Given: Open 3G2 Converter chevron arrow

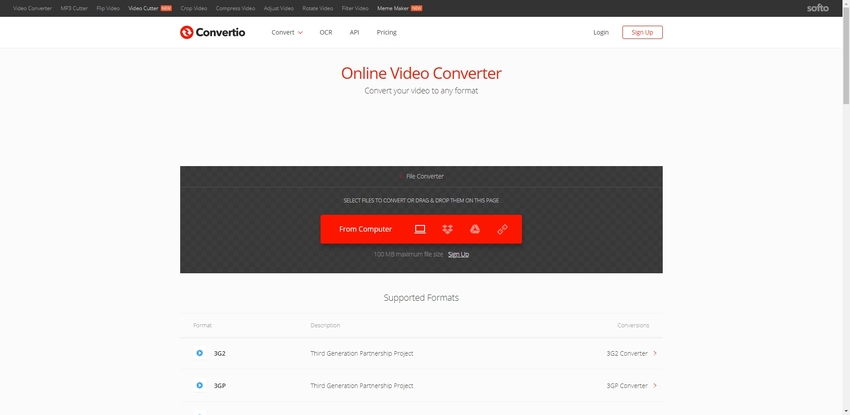Looking at the screenshot, I should 654,353.
